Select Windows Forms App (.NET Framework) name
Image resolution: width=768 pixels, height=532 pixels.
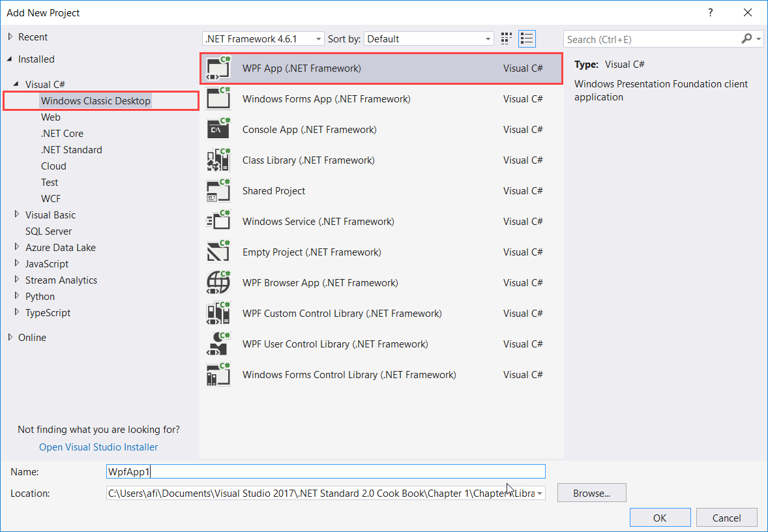point(327,99)
